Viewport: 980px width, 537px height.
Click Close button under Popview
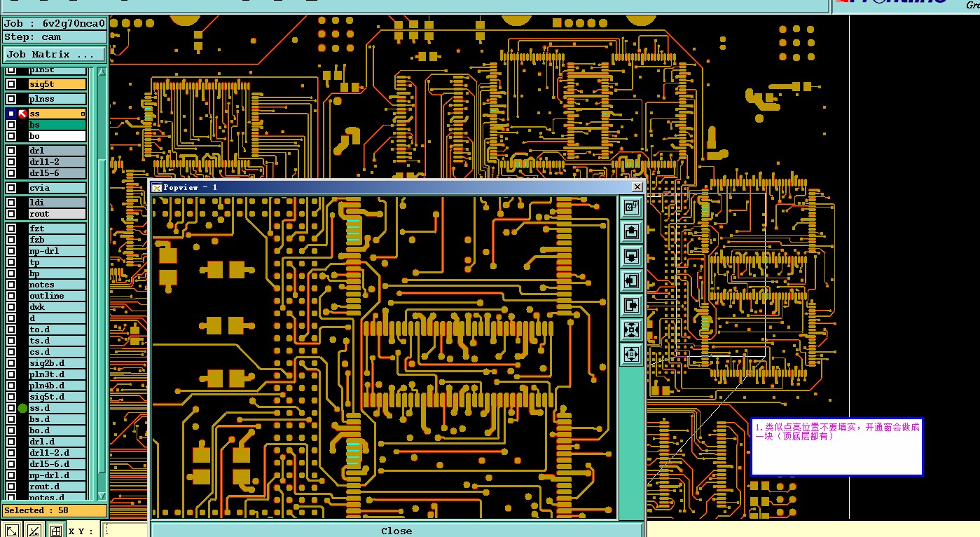tap(396, 531)
